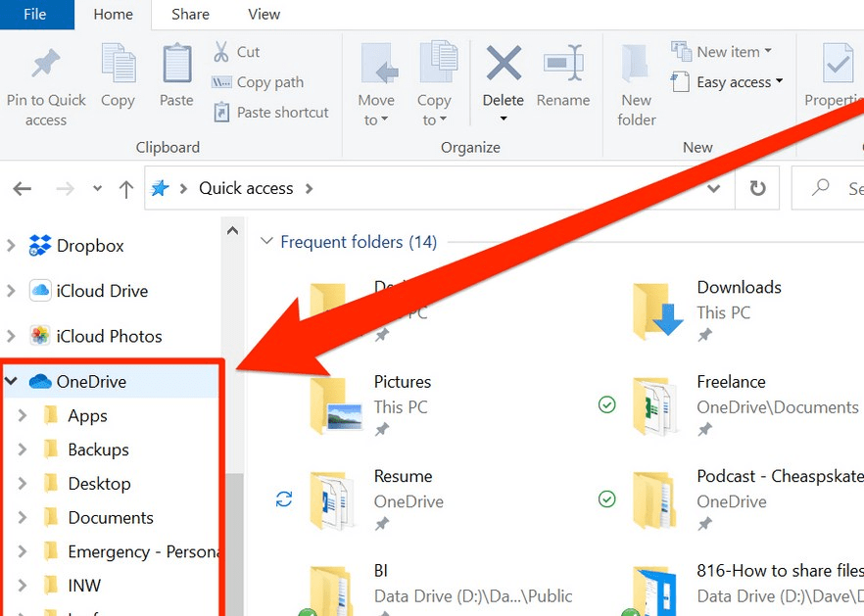Expand the Documents folder node
Screen dimensions: 864x616
tap(22, 518)
